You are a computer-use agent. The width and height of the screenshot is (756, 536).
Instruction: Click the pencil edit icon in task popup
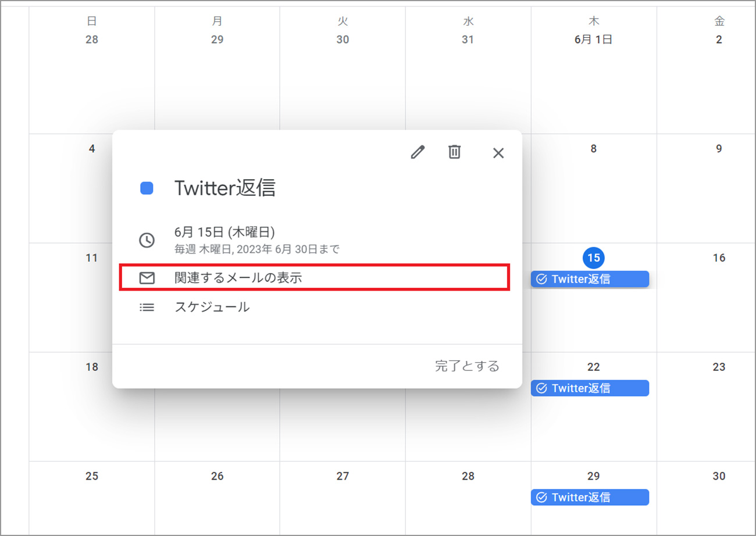point(418,152)
